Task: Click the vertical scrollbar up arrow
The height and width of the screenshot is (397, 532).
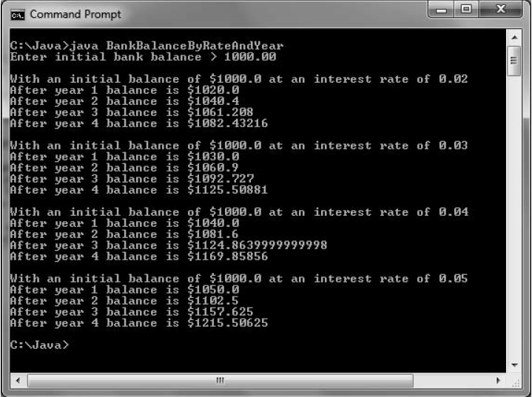Action: point(514,37)
